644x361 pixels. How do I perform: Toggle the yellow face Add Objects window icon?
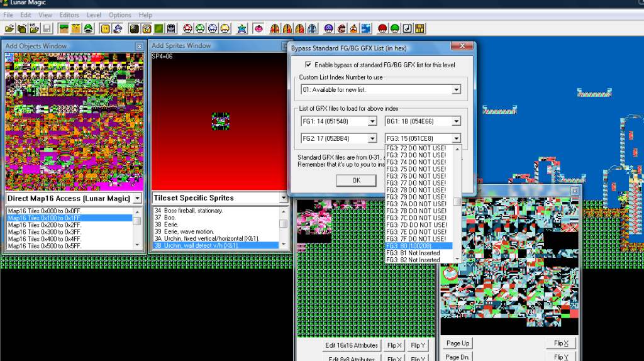[x=106, y=29]
